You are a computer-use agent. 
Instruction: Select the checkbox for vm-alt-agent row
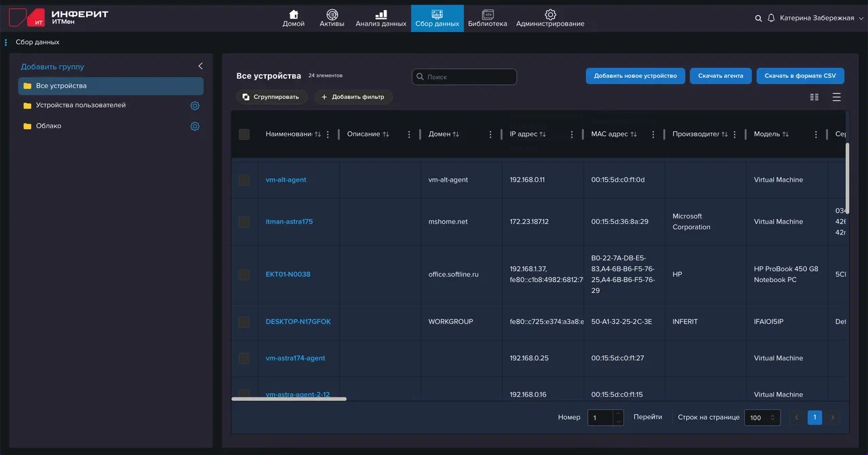pyautogui.click(x=244, y=180)
